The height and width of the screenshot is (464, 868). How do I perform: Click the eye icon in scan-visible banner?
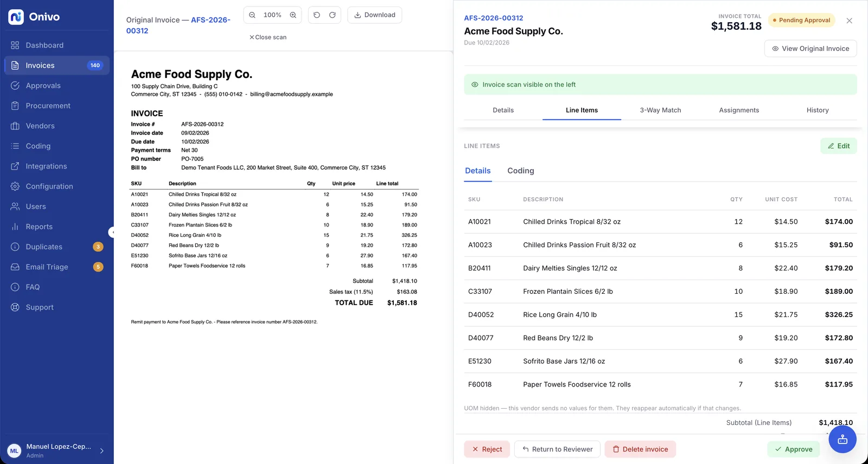pos(475,85)
